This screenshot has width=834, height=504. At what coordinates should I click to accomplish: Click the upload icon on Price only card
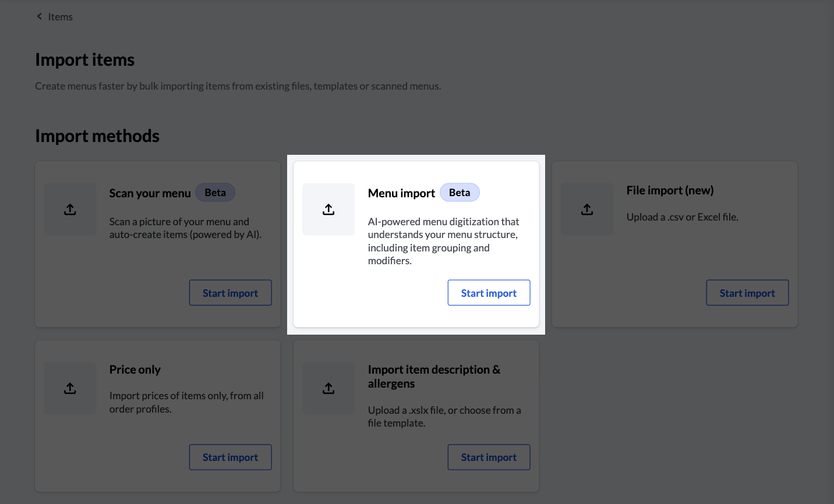(70, 388)
